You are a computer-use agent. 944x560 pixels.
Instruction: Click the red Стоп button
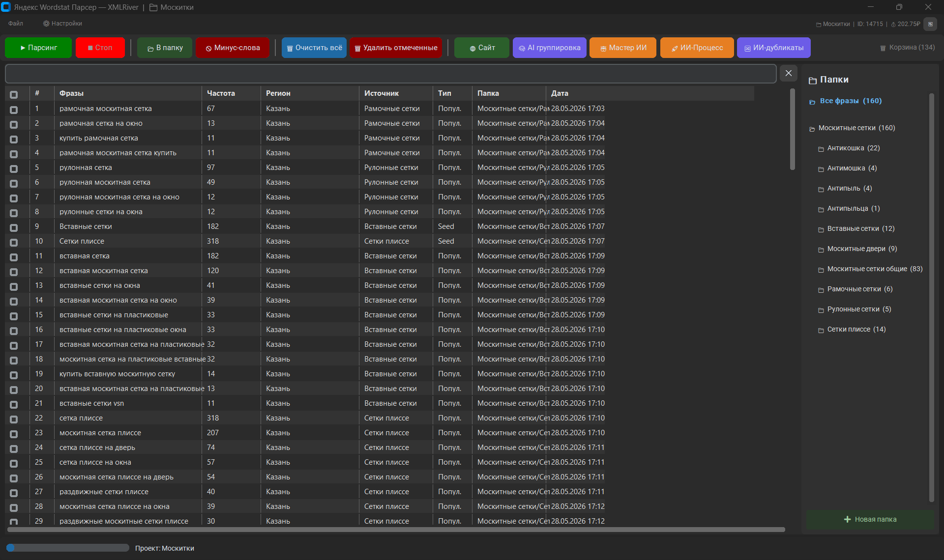click(100, 48)
